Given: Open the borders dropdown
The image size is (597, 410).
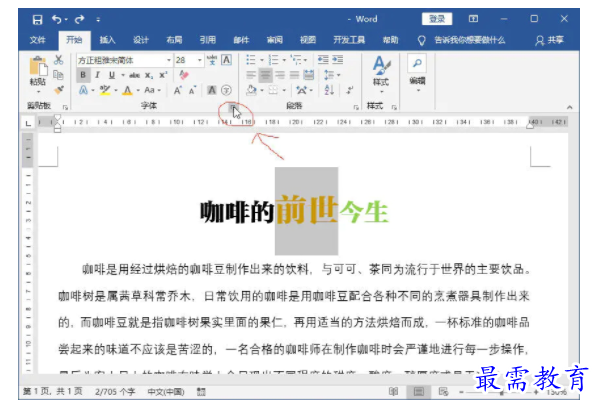Looking at the screenshot, I should (284, 90).
